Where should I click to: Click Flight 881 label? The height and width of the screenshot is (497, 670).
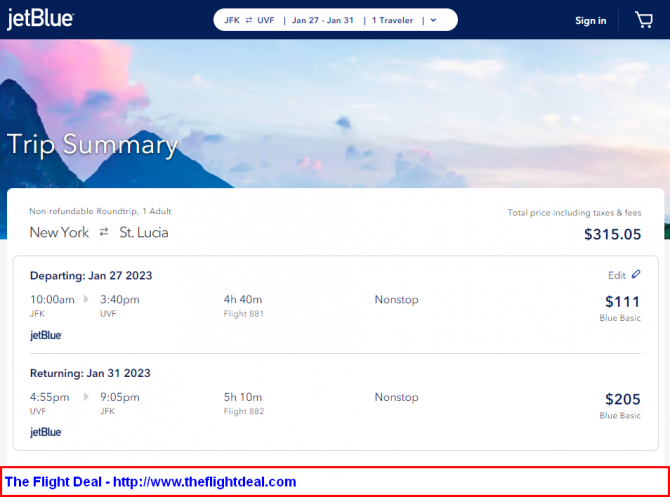coord(244,314)
